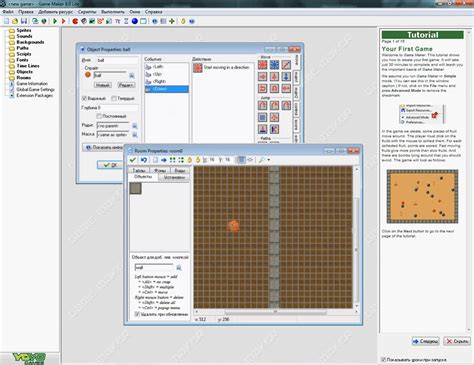Expand the Sprites resource folder

pos(12,30)
